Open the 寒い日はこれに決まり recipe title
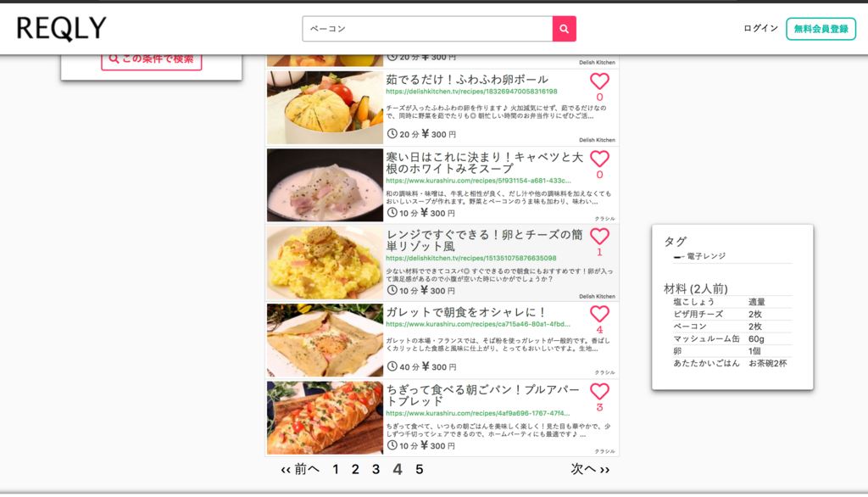 point(484,163)
